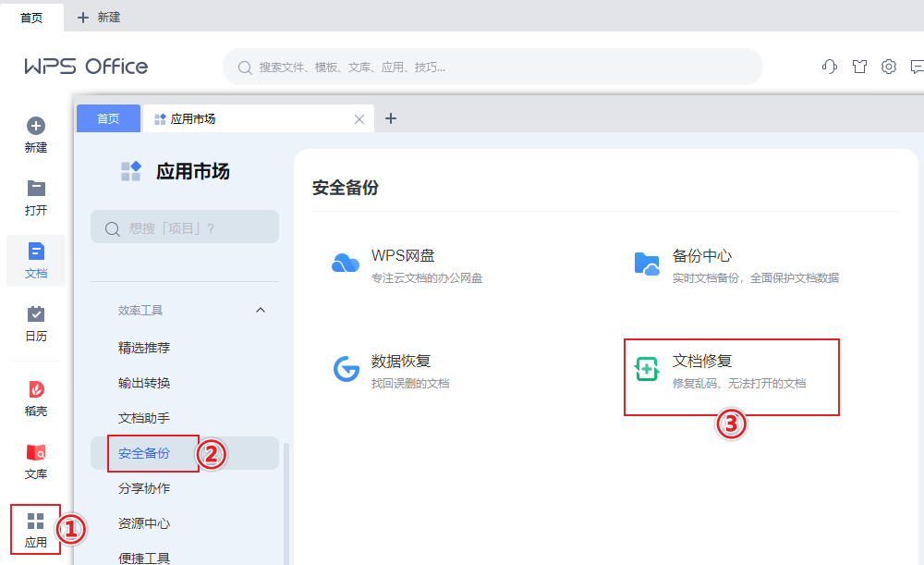
Task: Switch to the 首页 blue tab
Action: coord(108,118)
